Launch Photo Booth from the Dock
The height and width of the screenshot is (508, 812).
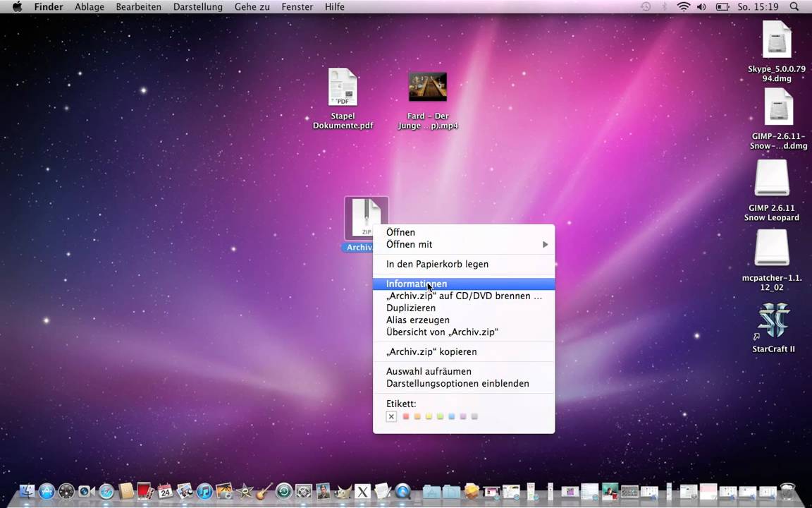click(145, 490)
